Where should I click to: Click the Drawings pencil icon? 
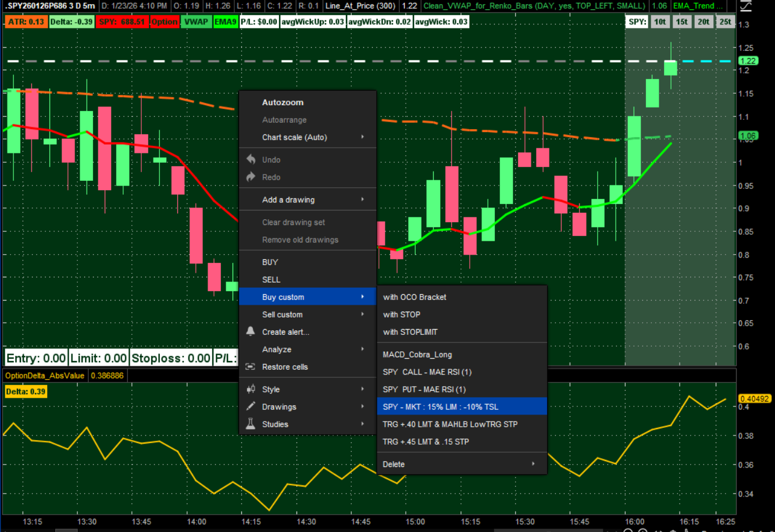pos(251,406)
